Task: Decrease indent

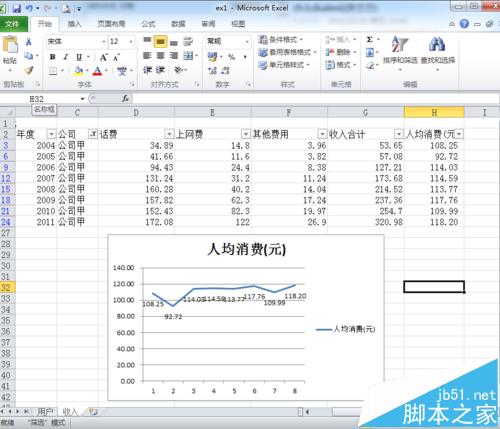Action: (147, 70)
